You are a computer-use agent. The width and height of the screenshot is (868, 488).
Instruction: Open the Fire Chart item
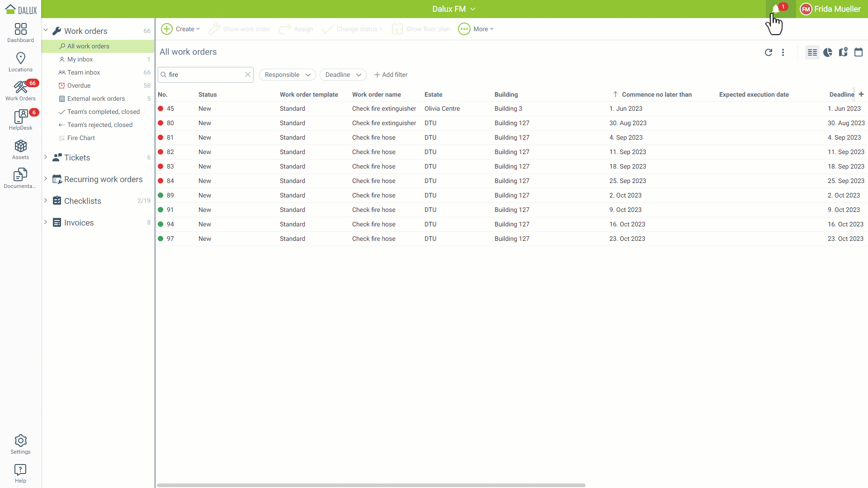81,138
